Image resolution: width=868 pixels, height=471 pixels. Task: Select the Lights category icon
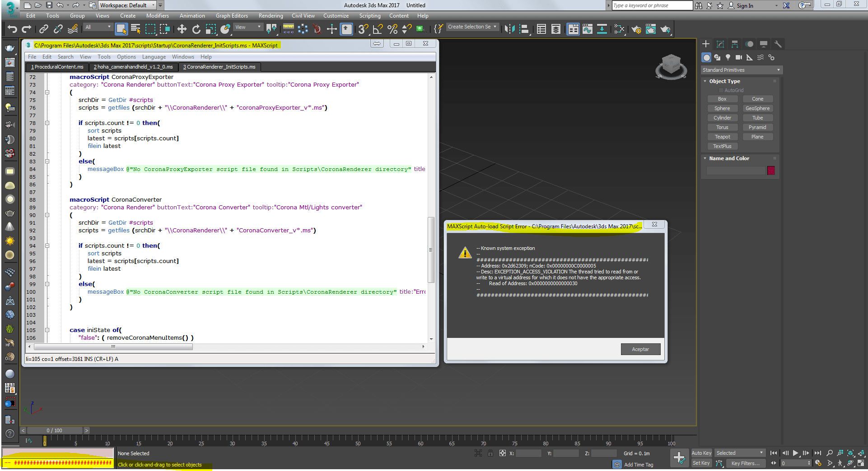728,57
